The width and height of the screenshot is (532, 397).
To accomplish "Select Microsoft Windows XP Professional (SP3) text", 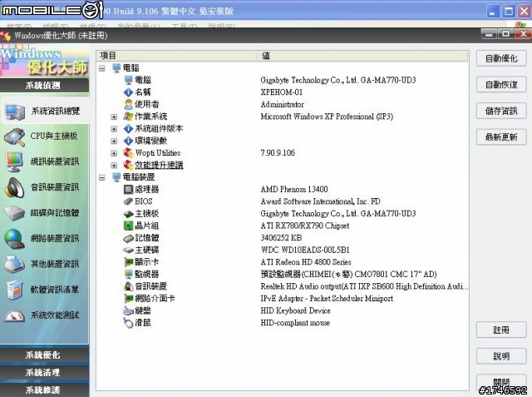I will [x=327, y=117].
